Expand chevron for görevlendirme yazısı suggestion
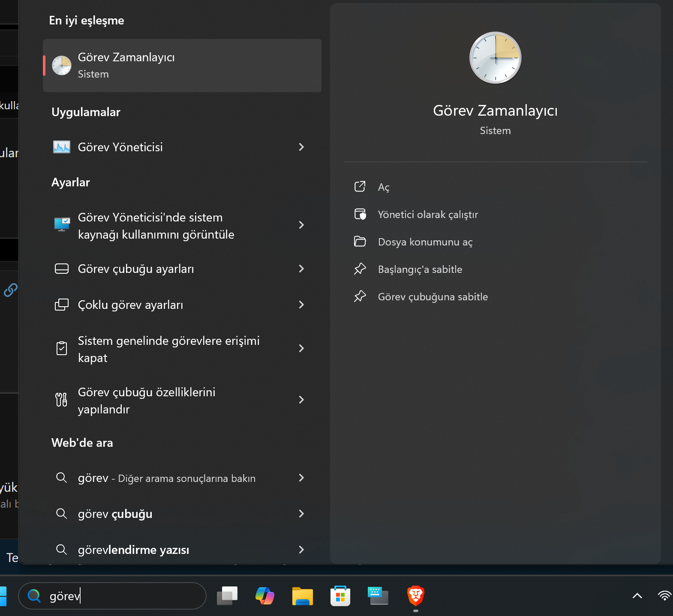The height and width of the screenshot is (616, 673). [x=301, y=550]
